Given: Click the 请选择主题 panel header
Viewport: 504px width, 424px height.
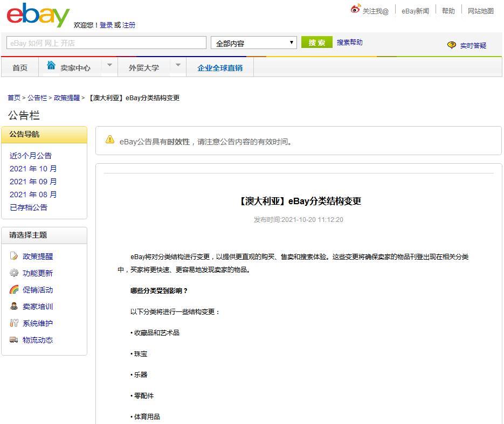Looking at the screenshot, I should tap(44, 235).
